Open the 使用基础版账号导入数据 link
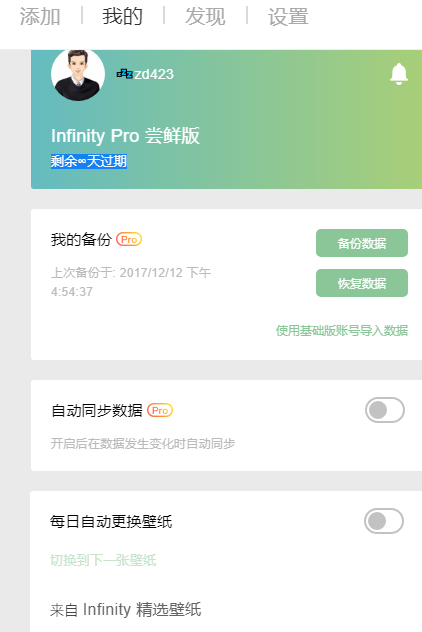The image size is (422, 632). click(x=342, y=331)
